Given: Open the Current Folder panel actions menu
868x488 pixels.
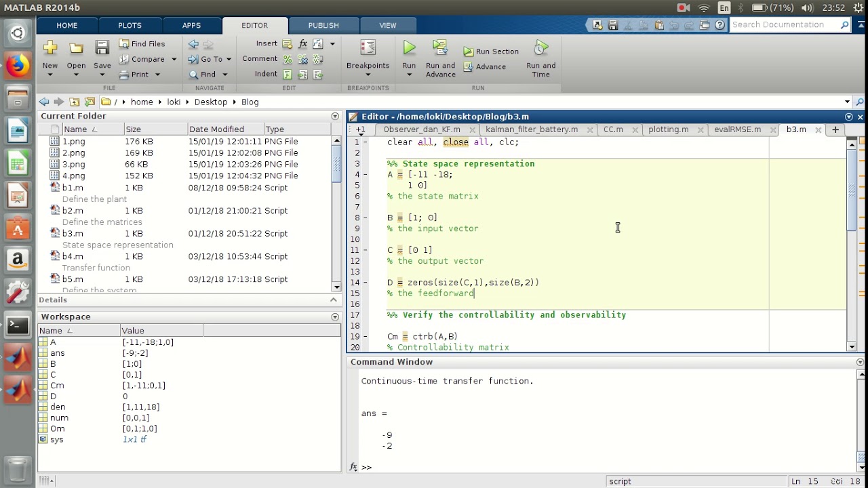Looking at the screenshot, I should click(x=334, y=117).
